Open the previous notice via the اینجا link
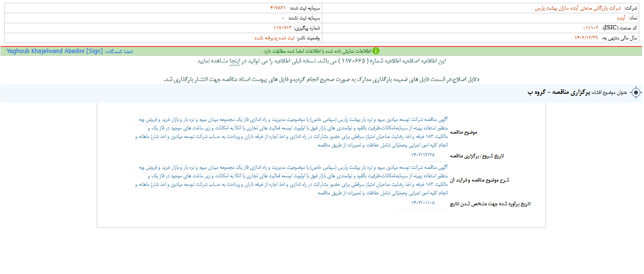Viewport: 644px width, 274px height. pyautogui.click(x=236, y=61)
